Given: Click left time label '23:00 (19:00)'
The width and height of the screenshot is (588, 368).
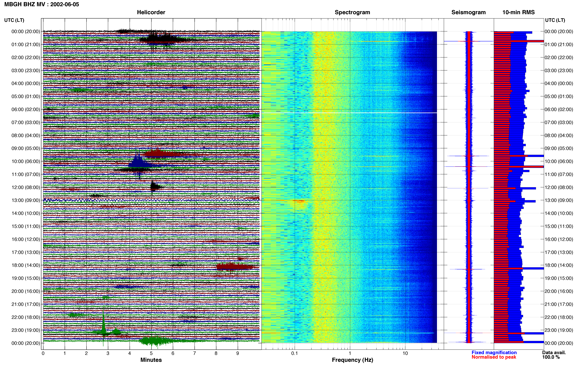Looking at the screenshot, I should (26, 330).
